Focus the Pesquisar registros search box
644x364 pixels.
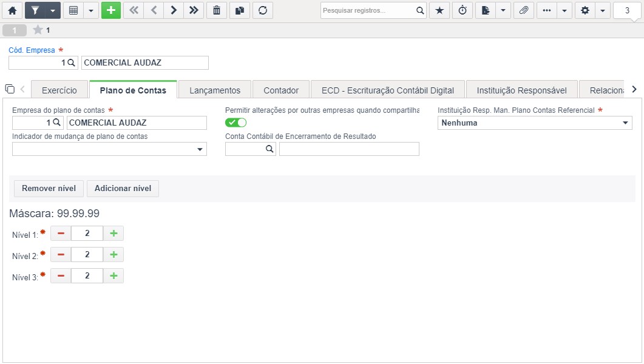(368, 10)
